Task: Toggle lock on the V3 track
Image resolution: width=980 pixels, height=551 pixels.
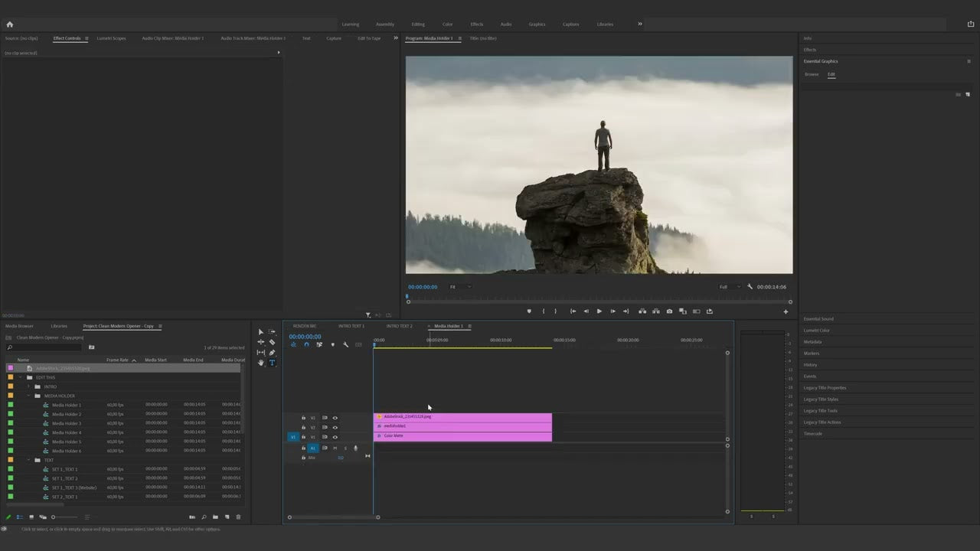Action: point(303,418)
